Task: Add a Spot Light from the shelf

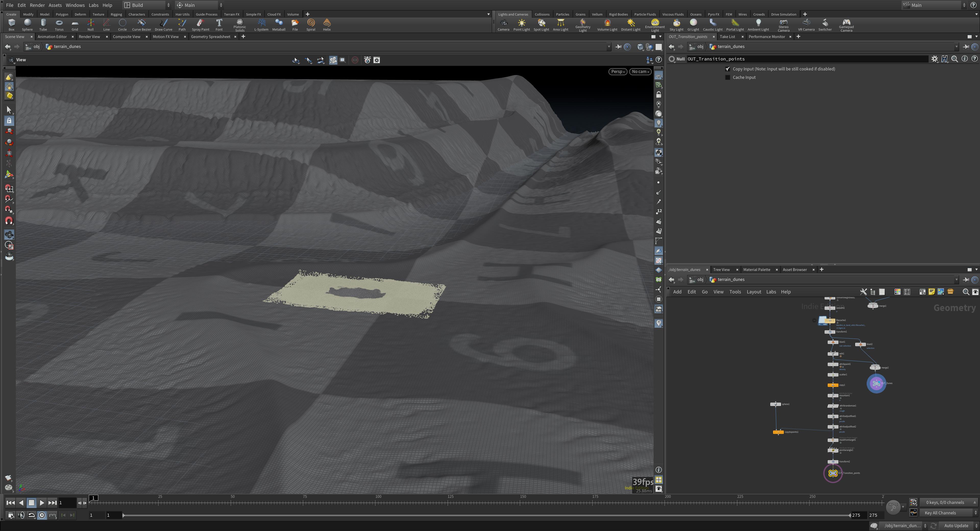Action: [x=541, y=25]
